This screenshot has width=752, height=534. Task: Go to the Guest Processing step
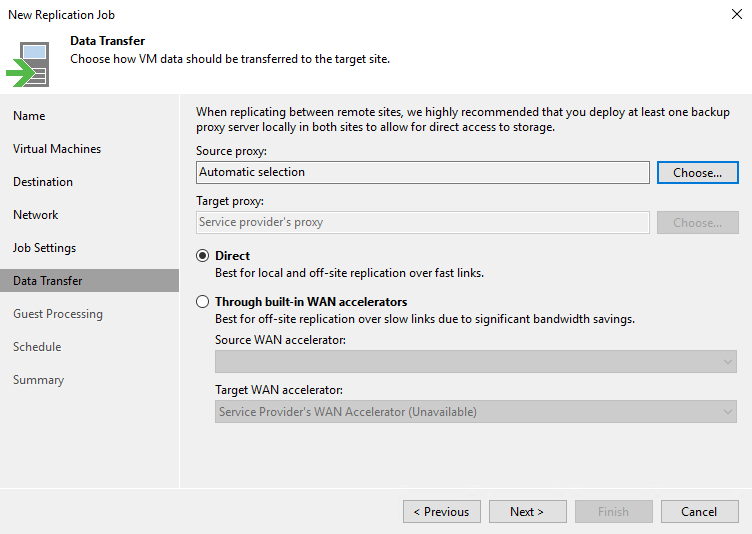tap(58, 314)
